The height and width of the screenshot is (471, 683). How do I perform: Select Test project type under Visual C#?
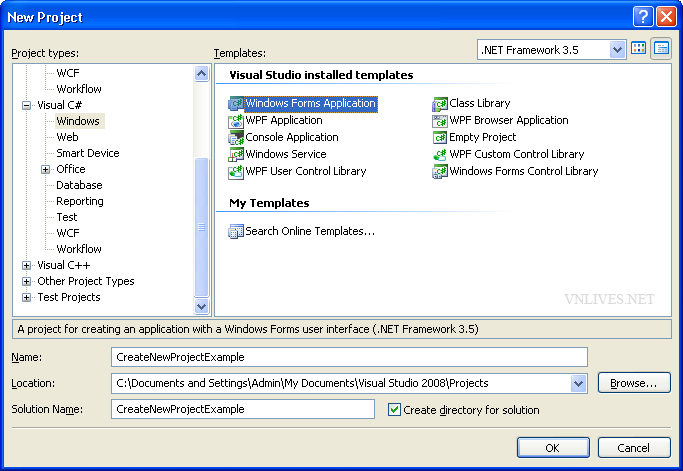point(67,217)
